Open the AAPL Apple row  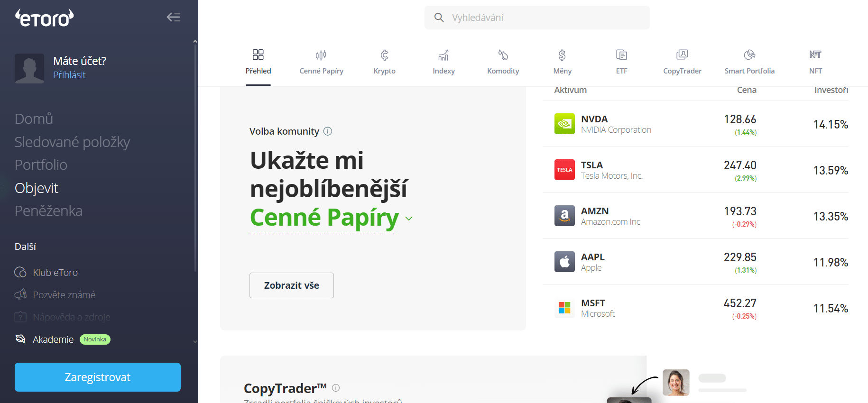[695, 262]
